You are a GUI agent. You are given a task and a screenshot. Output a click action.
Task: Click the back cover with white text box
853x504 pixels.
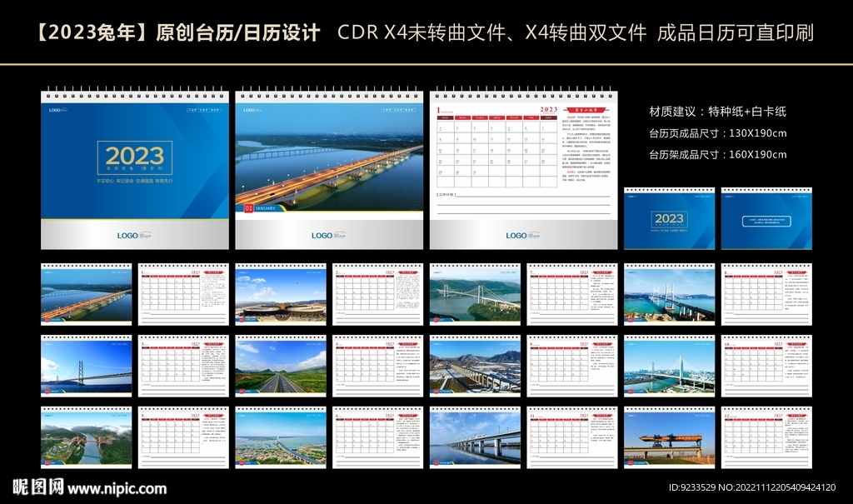[767, 221]
